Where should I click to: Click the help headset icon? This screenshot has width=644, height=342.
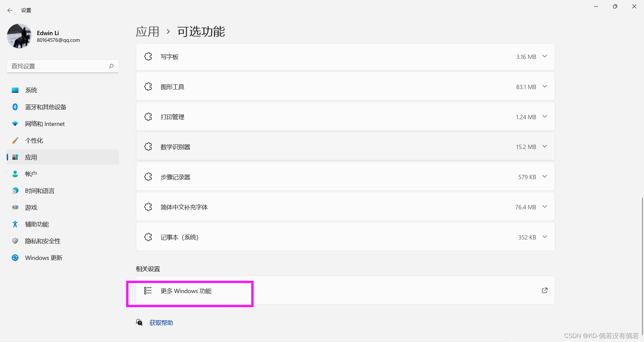click(x=139, y=322)
